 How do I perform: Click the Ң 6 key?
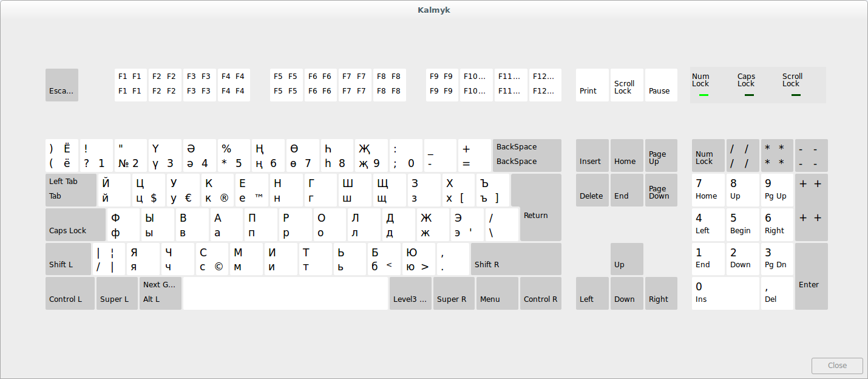tap(268, 155)
